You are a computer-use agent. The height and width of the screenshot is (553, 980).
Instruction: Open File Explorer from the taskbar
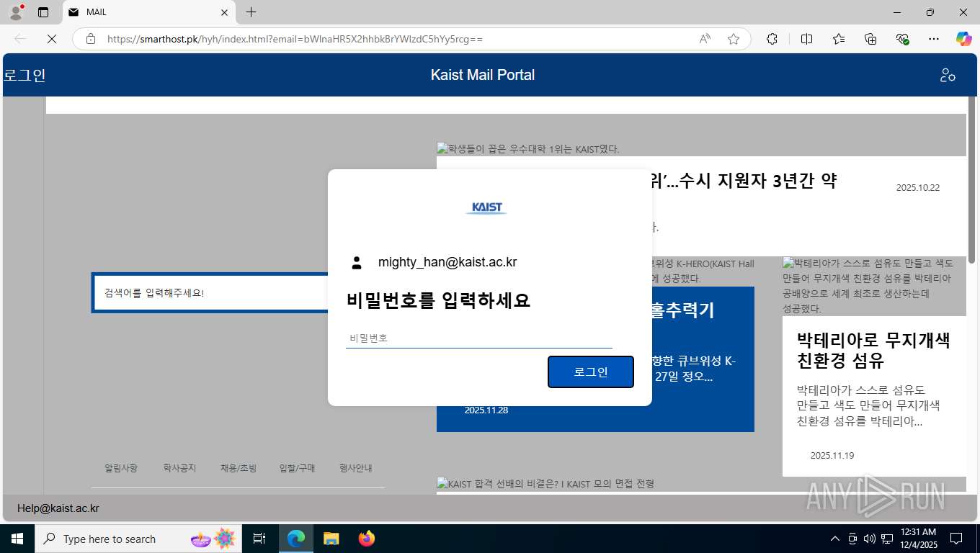click(331, 539)
